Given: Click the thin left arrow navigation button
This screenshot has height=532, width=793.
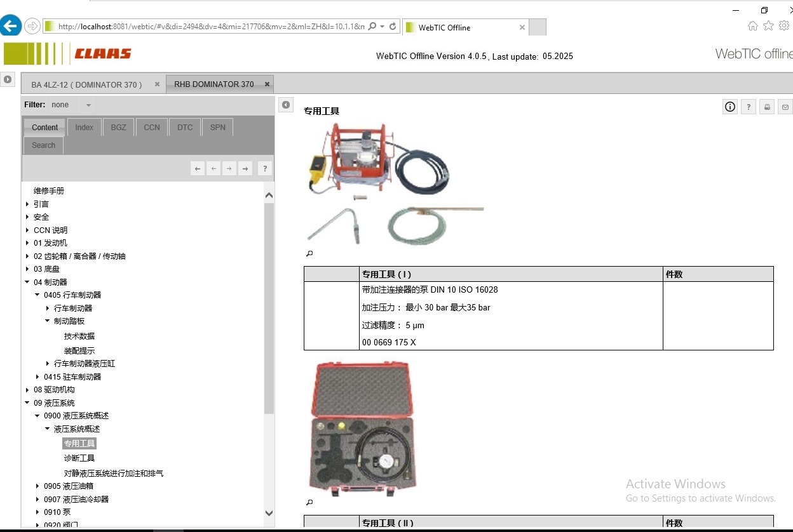Looking at the screenshot, I should (x=213, y=168).
